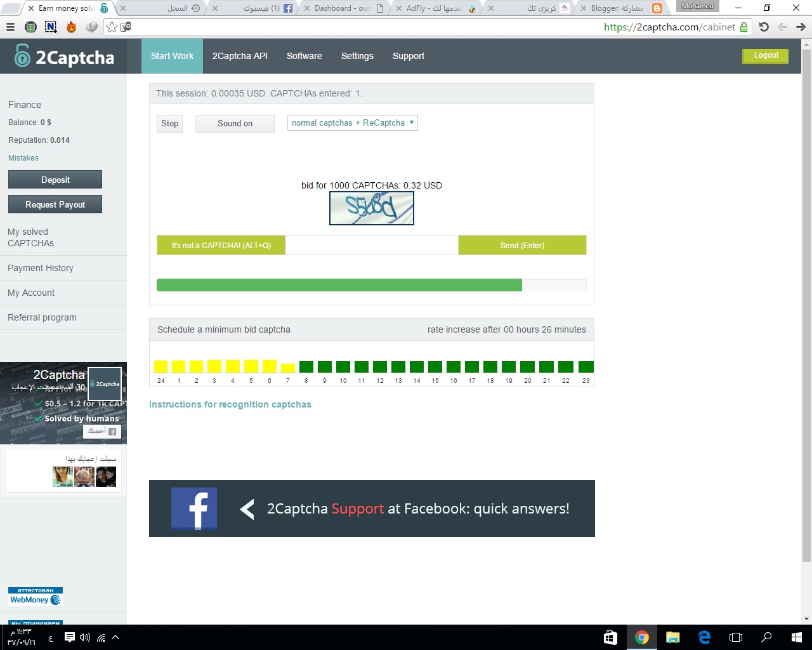Click the browser address bar URL

669,27
